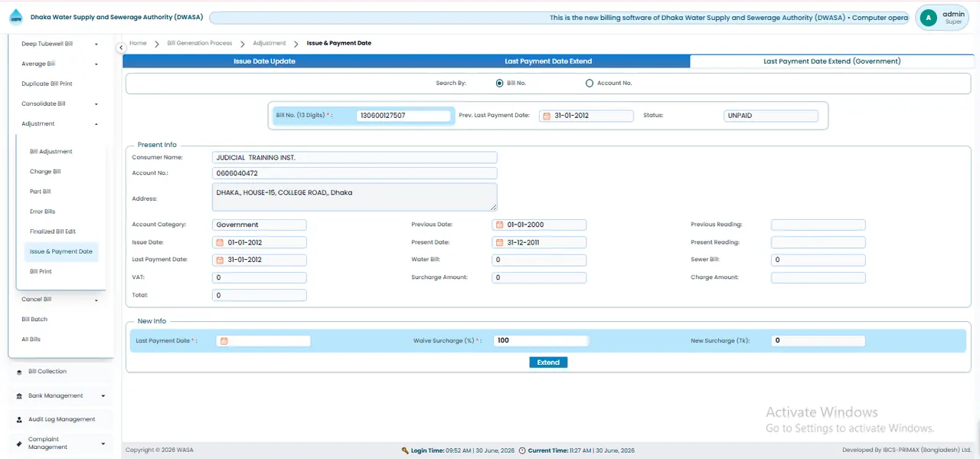Expand the Deep Tubewell Bill menu

coord(96,44)
